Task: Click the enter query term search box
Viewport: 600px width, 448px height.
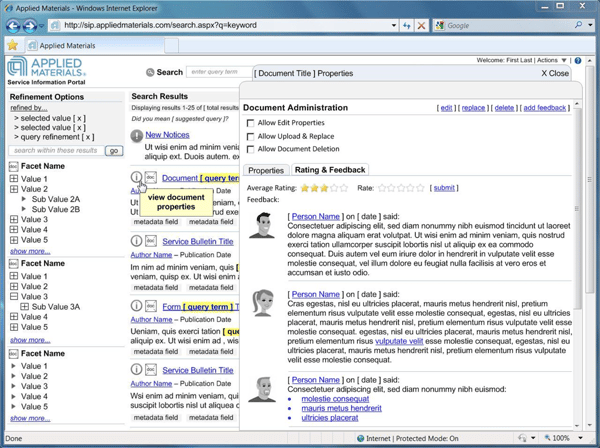Action: (220, 72)
